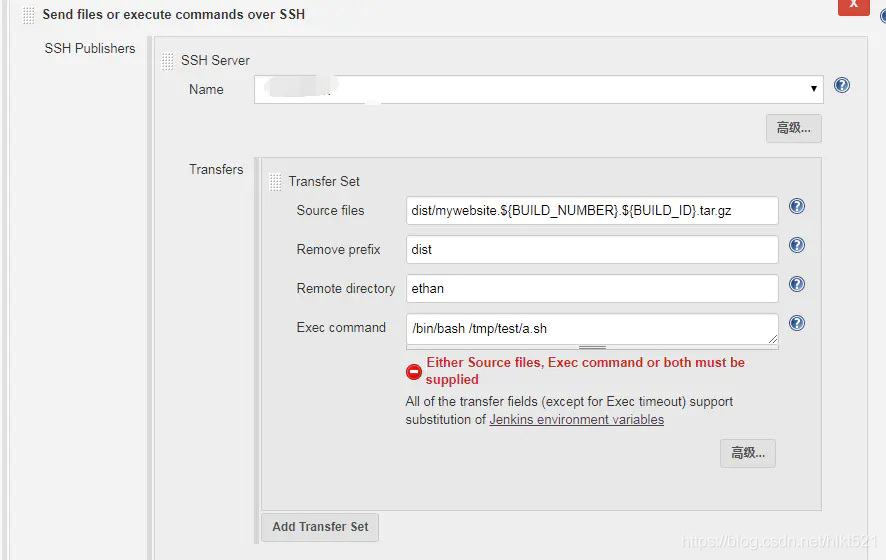Show help for Remove prefix field

[797, 246]
